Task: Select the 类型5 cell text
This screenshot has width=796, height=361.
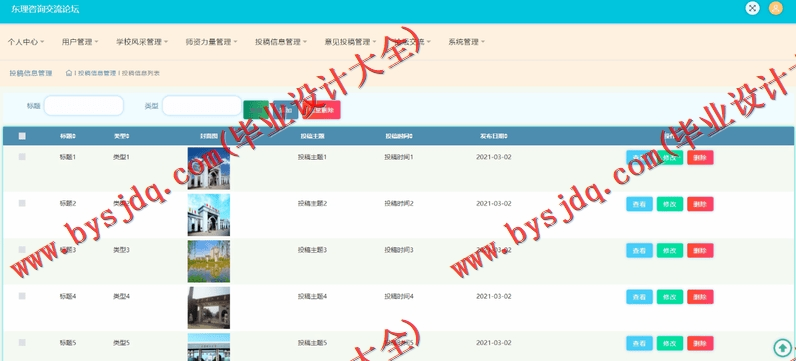Action: tap(121, 343)
